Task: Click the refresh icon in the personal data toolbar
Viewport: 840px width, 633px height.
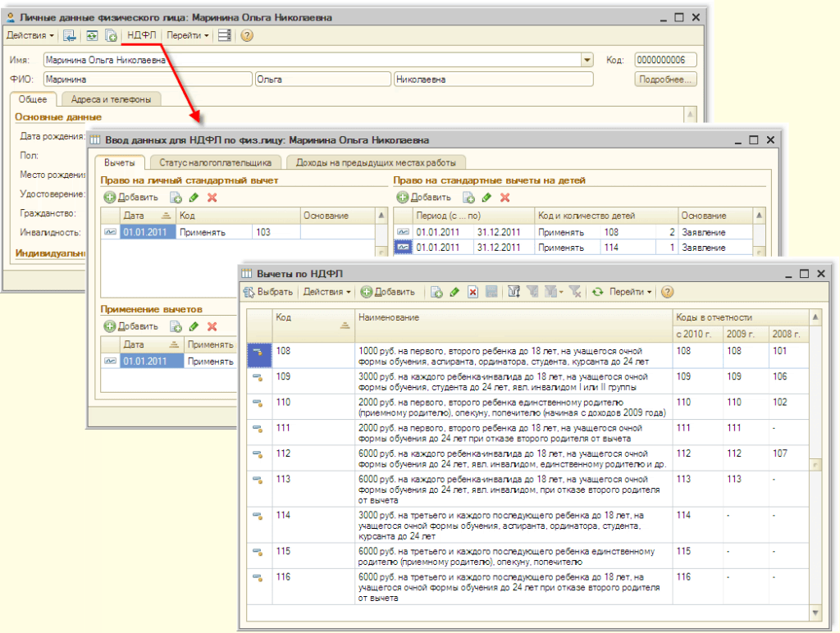Action: click(92, 36)
